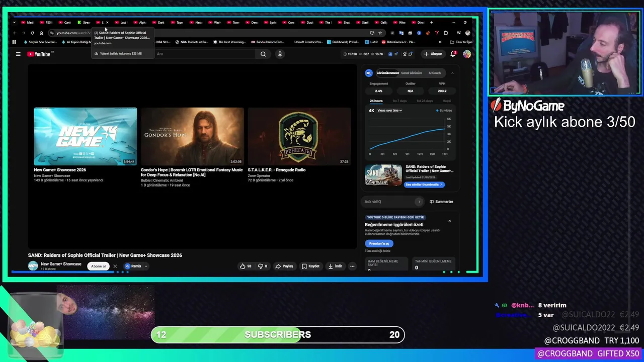Viewport: 644px width, 362px height.
Task: Open Tüm analitiği önizle link
Action: pyautogui.click(x=377, y=251)
